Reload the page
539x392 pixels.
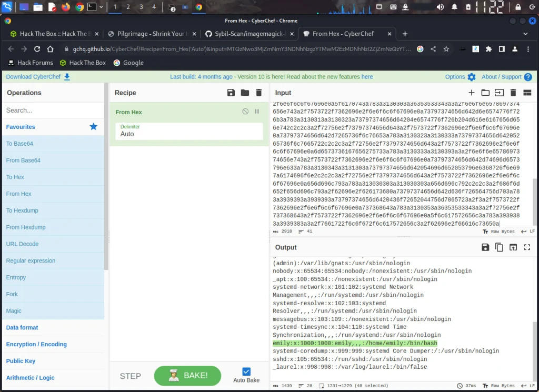click(x=37, y=49)
